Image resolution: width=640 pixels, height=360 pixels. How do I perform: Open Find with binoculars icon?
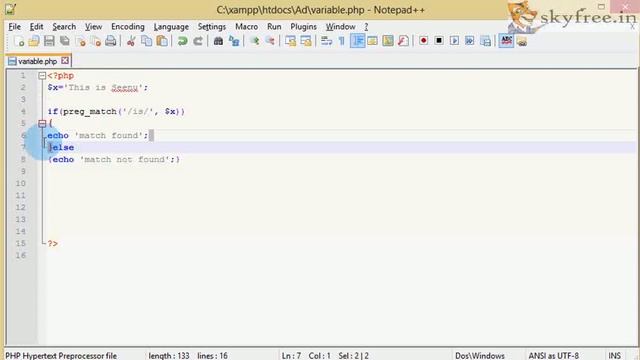(218, 41)
